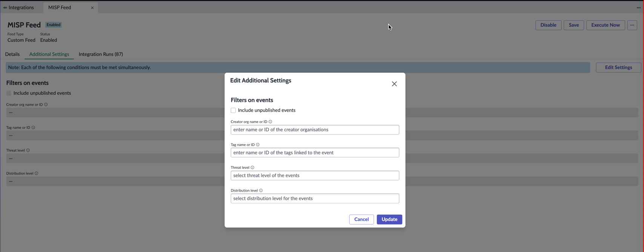644x252 pixels.
Task: Open the Distribution level selector in dialog
Action: tap(315, 198)
